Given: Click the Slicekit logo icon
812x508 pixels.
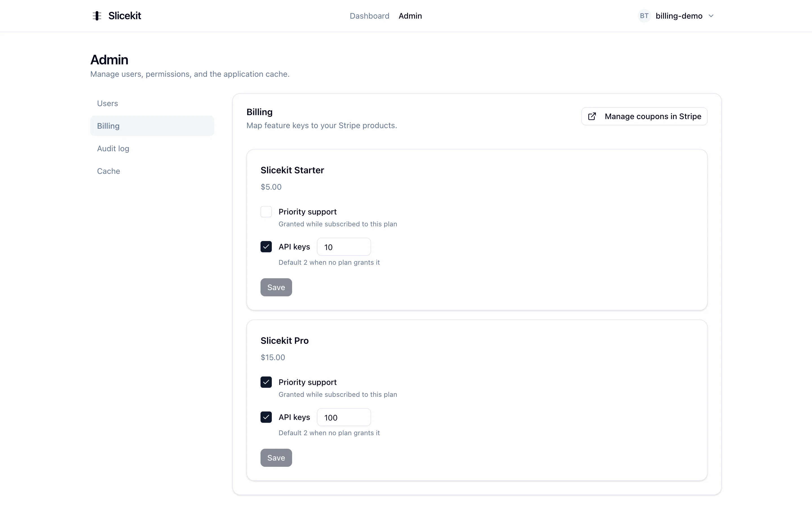Looking at the screenshot, I should click(97, 16).
